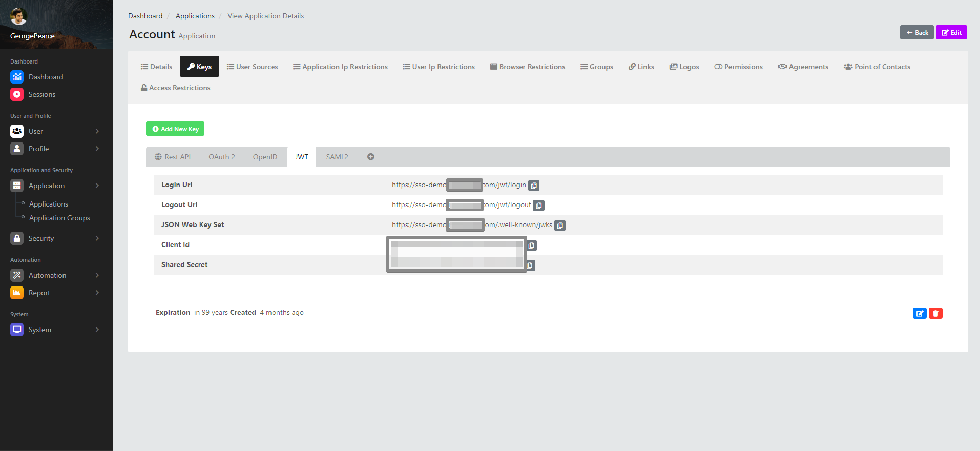Select Application Groups in sidebar tree
The height and width of the screenshot is (451, 980).
coord(59,218)
